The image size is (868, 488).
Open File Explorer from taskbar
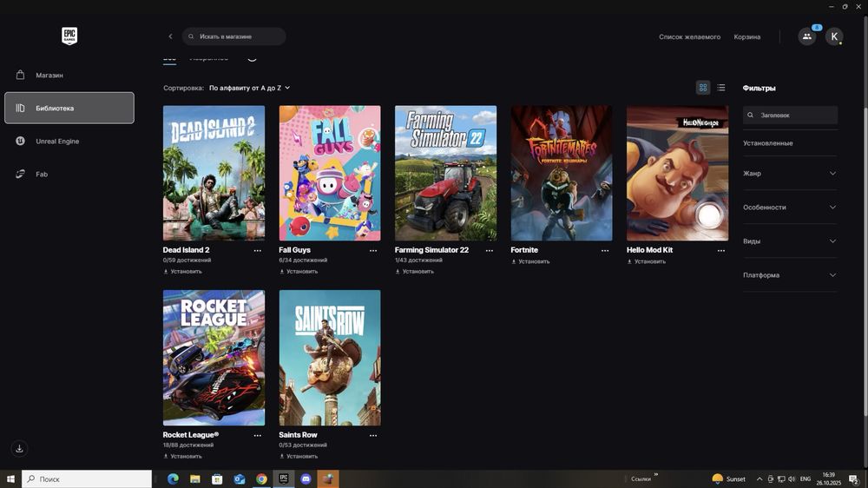[194, 479]
